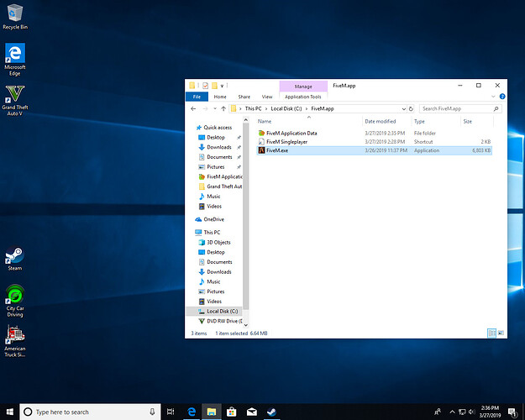
Task: Expand the Quick access tree node
Action: coord(190,128)
